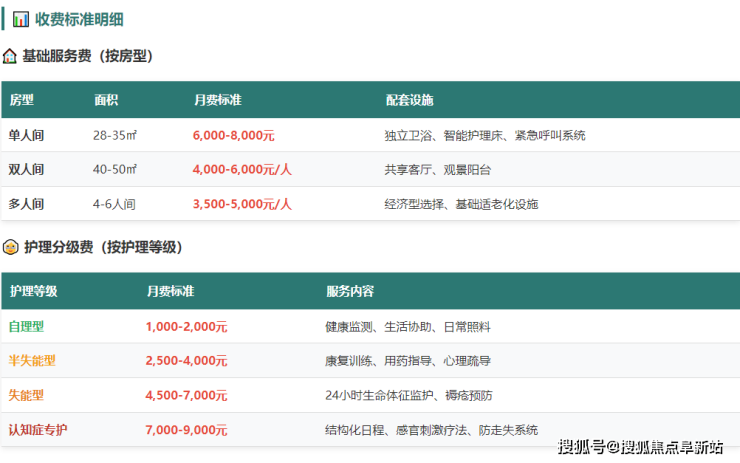Click the bar chart icon beside 收费标准明细
This screenshot has height=463, width=740.
coord(21,20)
